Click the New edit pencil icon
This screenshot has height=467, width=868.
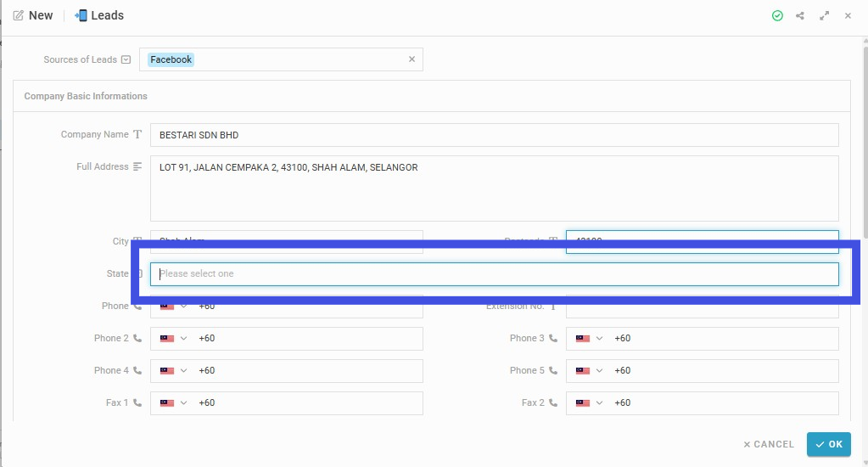19,15
